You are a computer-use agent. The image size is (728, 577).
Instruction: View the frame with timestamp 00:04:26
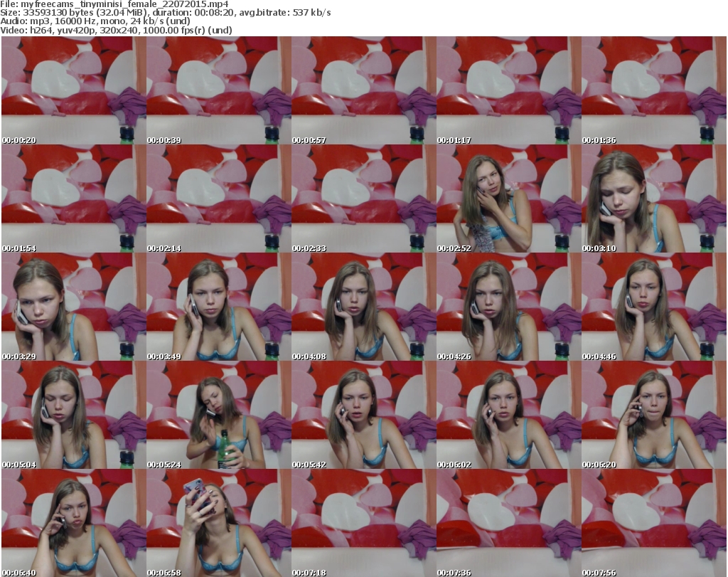(509, 307)
